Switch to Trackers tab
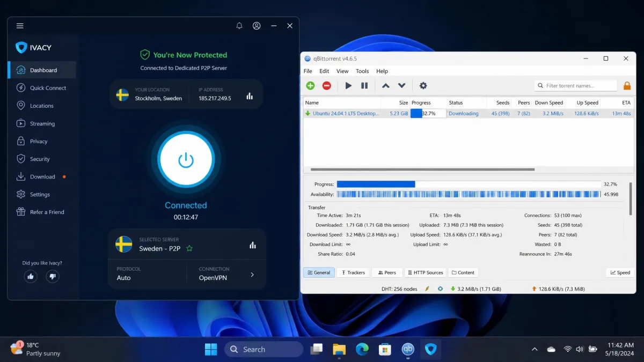The width and height of the screenshot is (644, 362). click(353, 272)
